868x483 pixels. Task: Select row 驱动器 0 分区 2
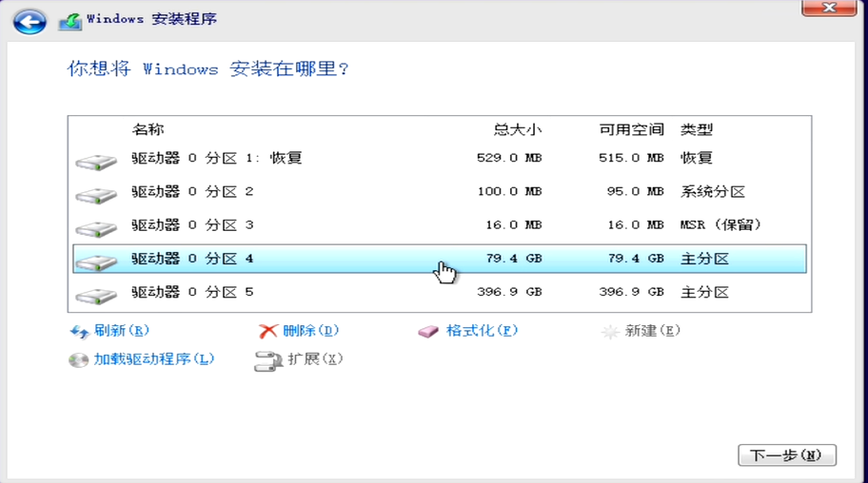pyautogui.click(x=440, y=192)
